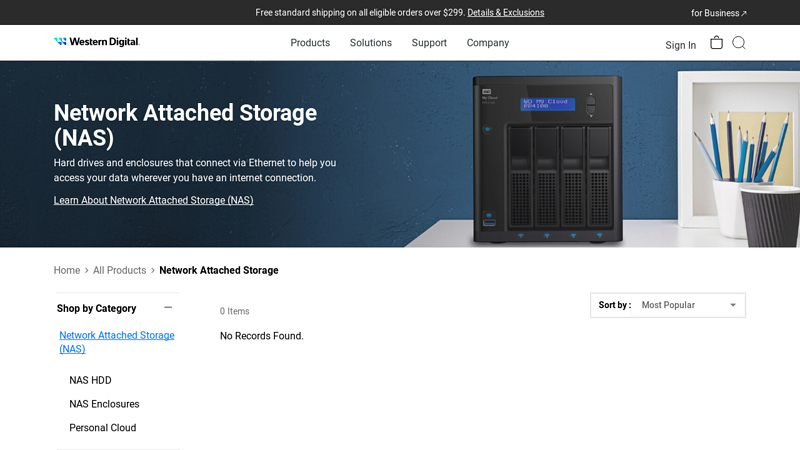Open the shopping cart icon
The image size is (800, 450).
[x=716, y=42]
